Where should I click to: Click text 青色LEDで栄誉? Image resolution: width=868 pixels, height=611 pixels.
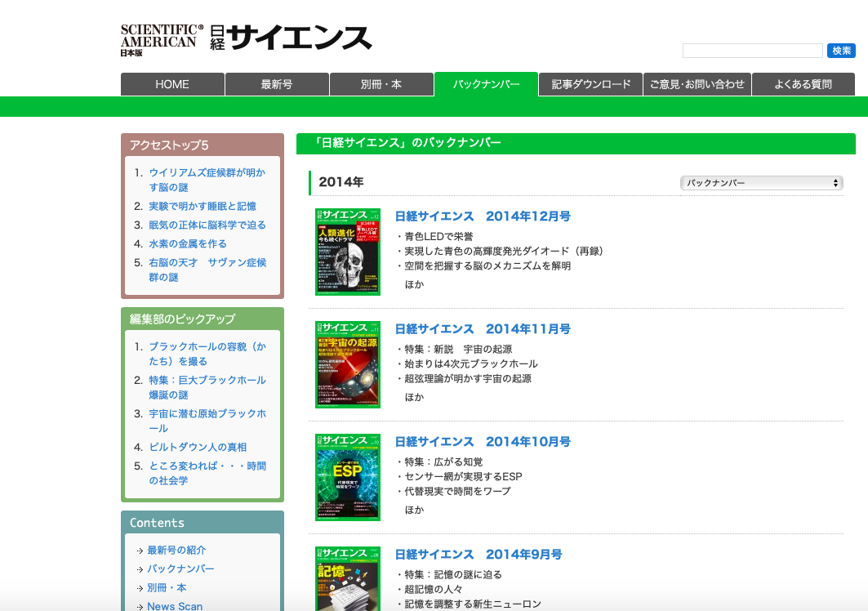pyautogui.click(x=438, y=237)
